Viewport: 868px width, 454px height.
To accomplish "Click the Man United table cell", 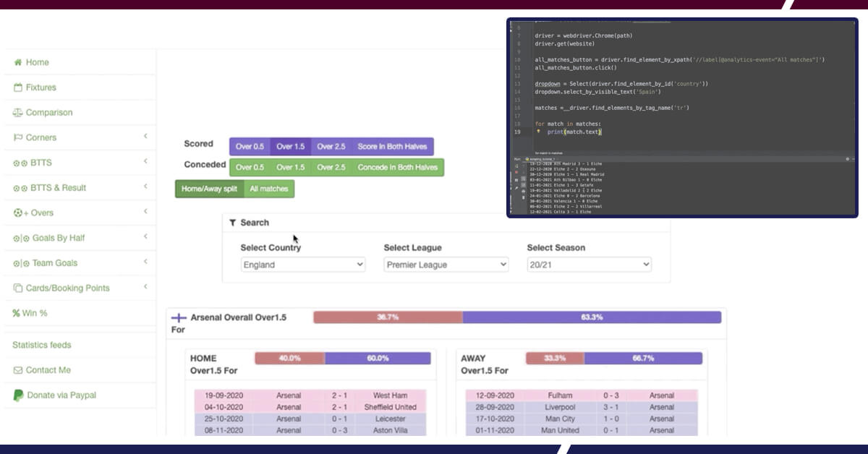I will click(560, 430).
